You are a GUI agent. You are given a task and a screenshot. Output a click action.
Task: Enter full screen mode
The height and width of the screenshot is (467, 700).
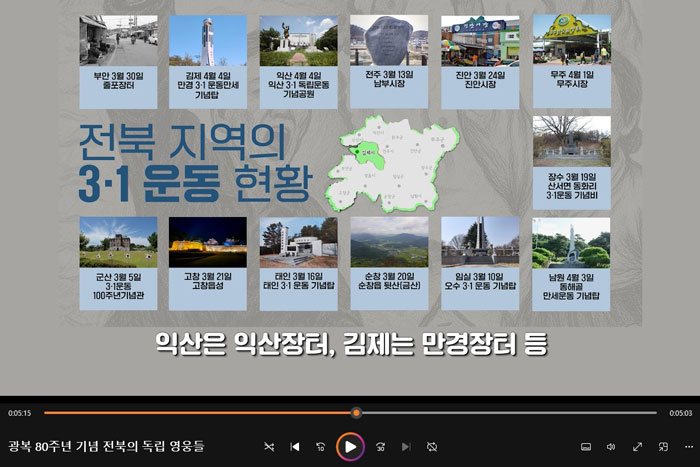click(637, 446)
